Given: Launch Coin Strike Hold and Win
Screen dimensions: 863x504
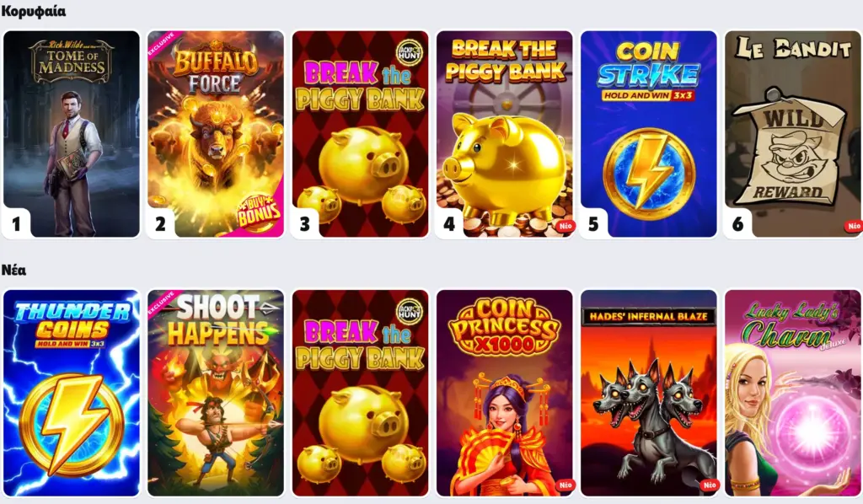Looking at the screenshot, I should tap(648, 134).
